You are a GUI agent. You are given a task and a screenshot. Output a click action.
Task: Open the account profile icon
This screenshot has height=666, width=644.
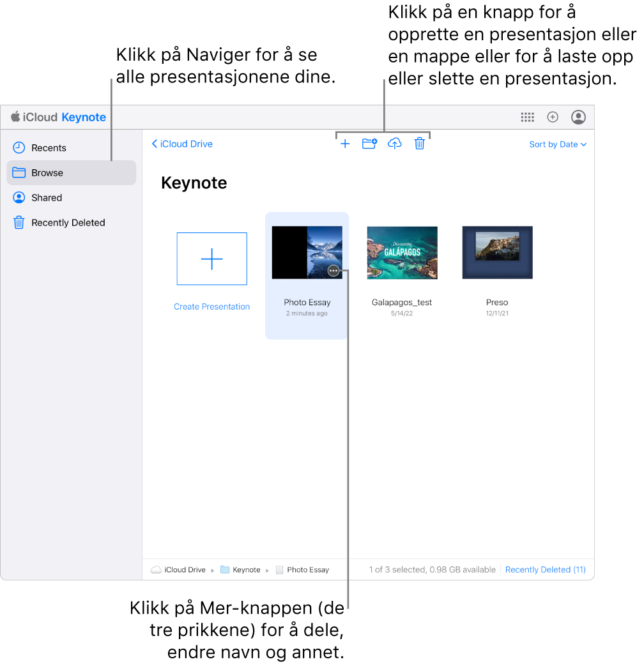pyautogui.click(x=578, y=117)
